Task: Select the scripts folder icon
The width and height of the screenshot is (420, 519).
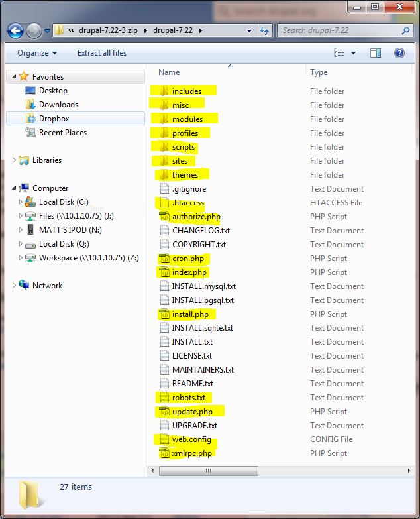Action: tap(164, 146)
